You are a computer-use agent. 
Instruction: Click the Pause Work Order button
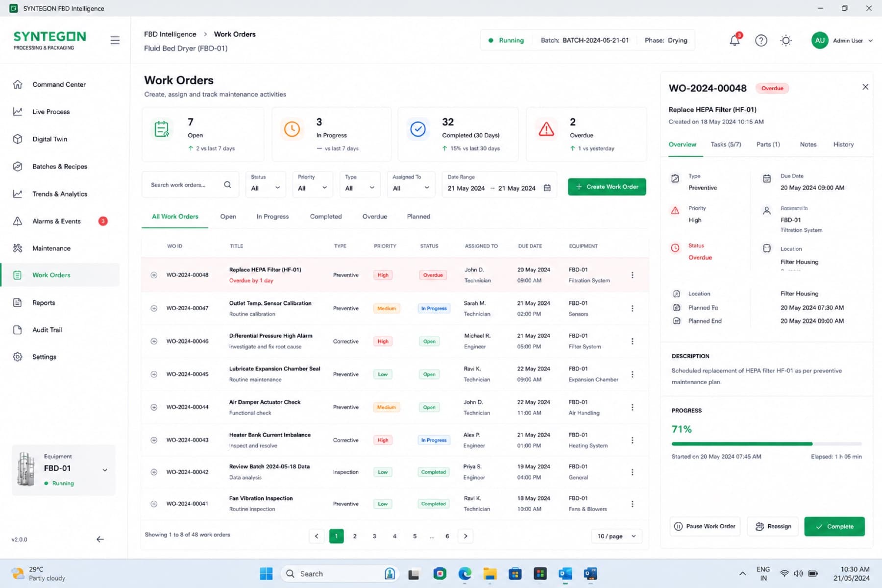pos(705,526)
